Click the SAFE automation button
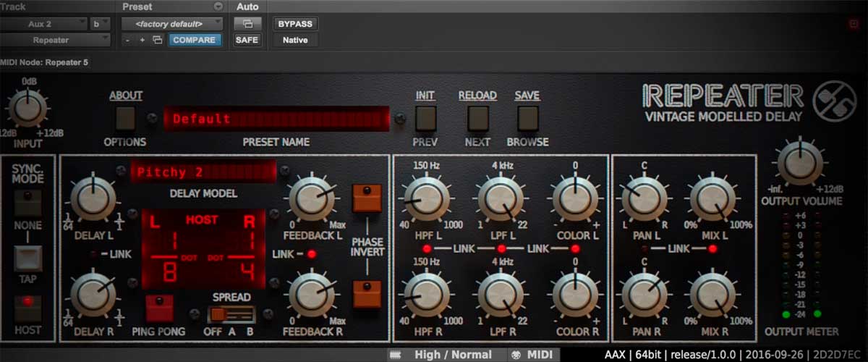 coord(247,41)
